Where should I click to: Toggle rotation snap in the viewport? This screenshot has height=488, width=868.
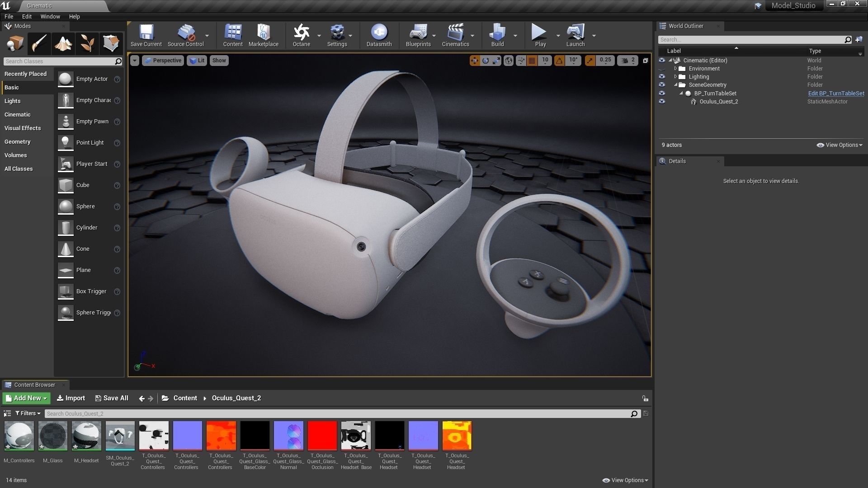tap(559, 61)
